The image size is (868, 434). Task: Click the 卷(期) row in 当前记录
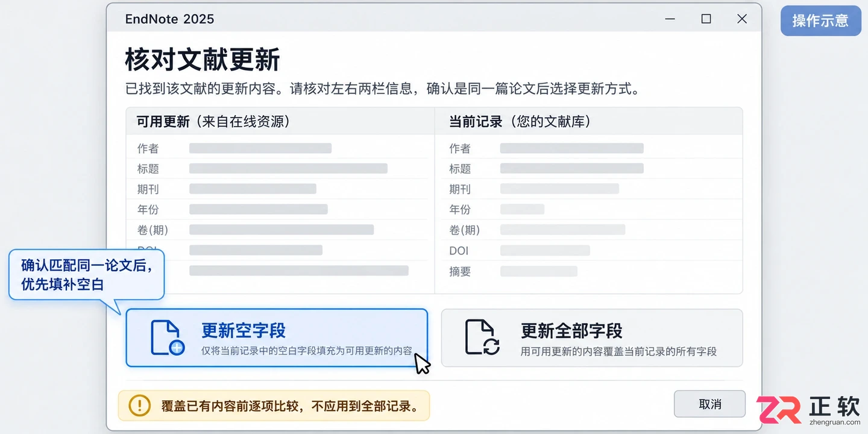(x=590, y=230)
